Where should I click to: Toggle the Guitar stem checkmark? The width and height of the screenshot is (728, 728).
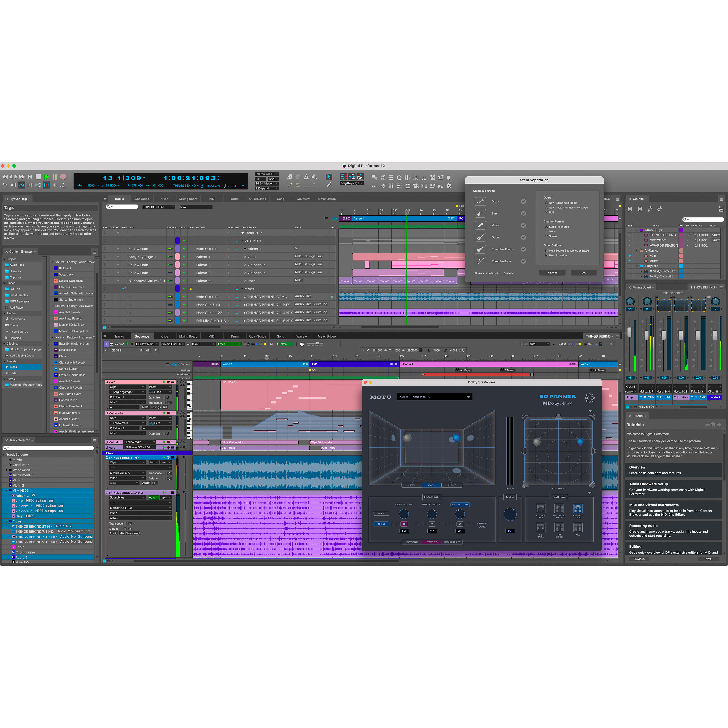coord(523,237)
